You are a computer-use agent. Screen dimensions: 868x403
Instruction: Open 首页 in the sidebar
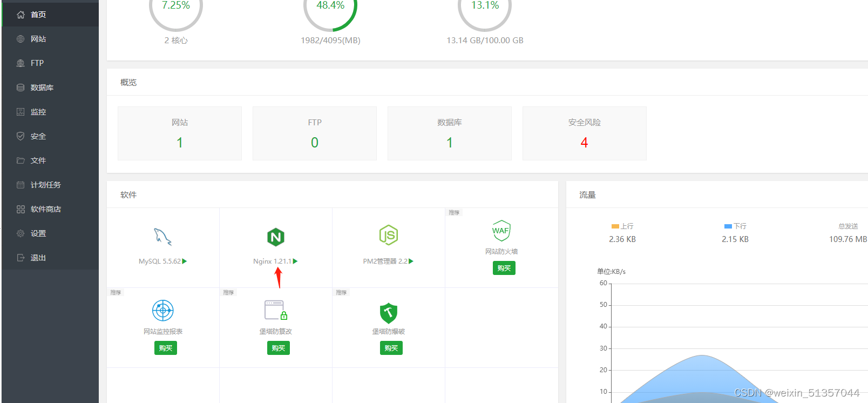pyautogui.click(x=50, y=15)
